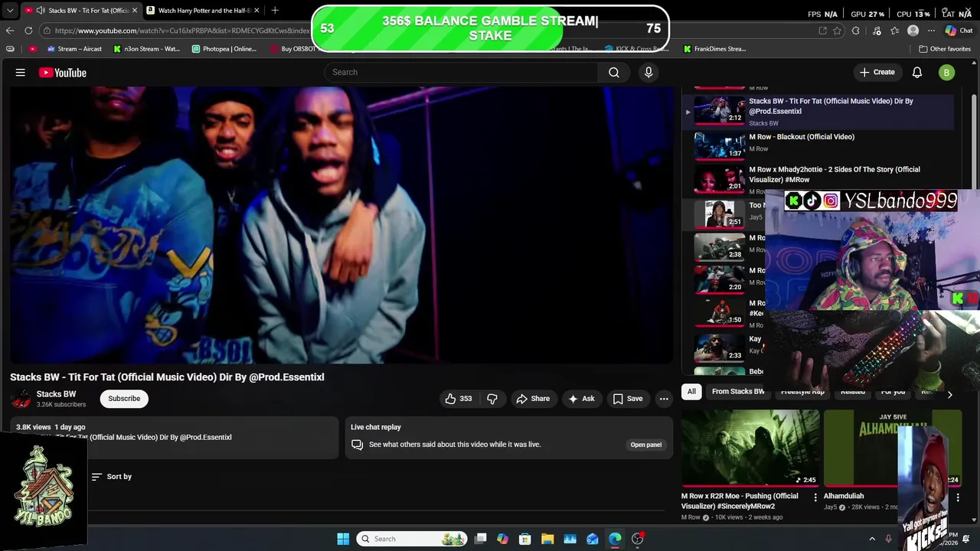This screenshot has height=551, width=980.
Task: Close the Harry Potter tab
Action: tap(256, 11)
